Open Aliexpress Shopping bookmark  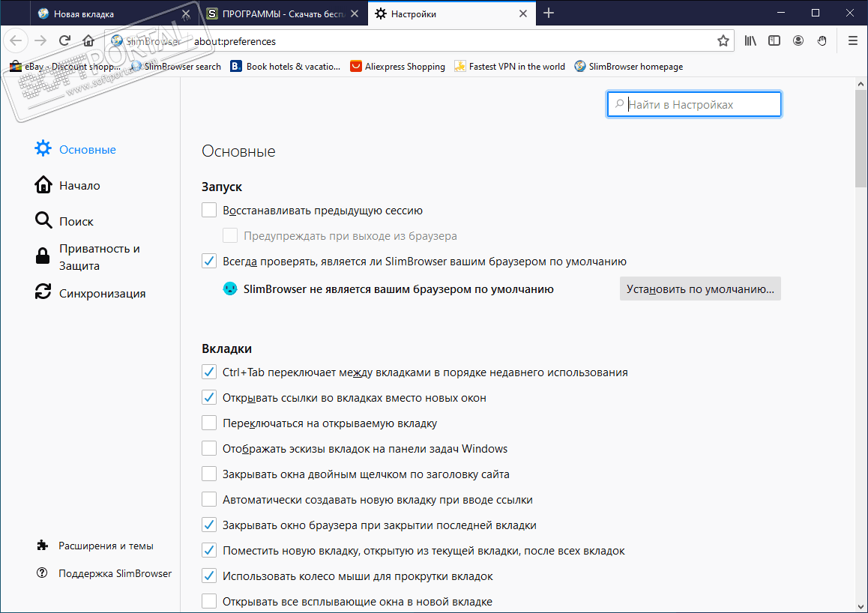pyautogui.click(x=397, y=67)
